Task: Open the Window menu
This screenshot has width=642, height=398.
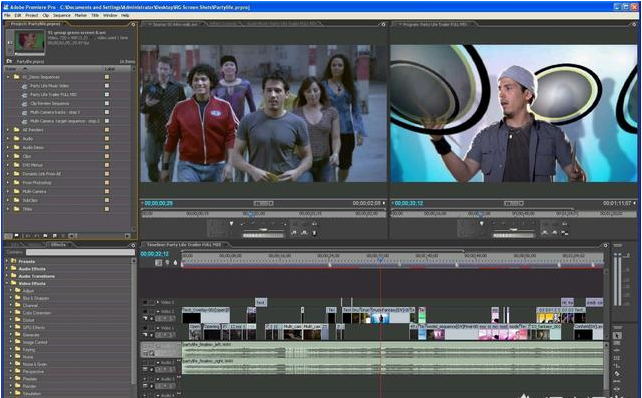Action: point(110,15)
